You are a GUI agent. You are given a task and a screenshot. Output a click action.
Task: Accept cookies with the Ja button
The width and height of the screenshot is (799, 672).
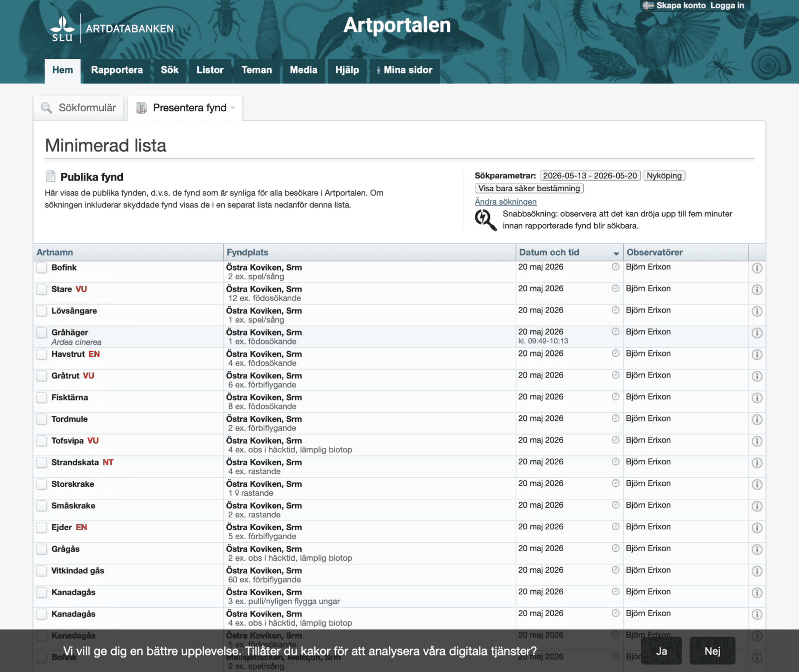click(x=661, y=651)
